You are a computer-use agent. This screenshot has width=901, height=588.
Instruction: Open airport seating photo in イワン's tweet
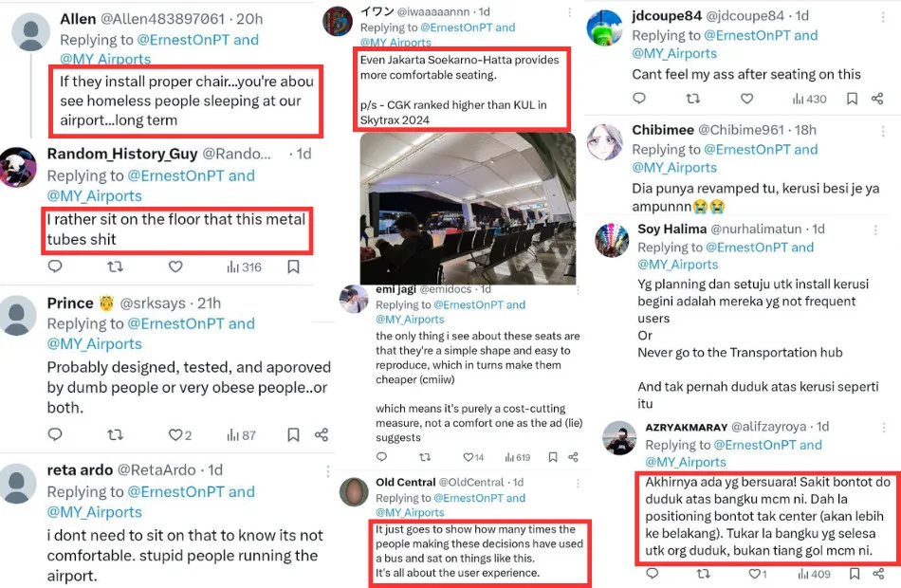coord(468,206)
